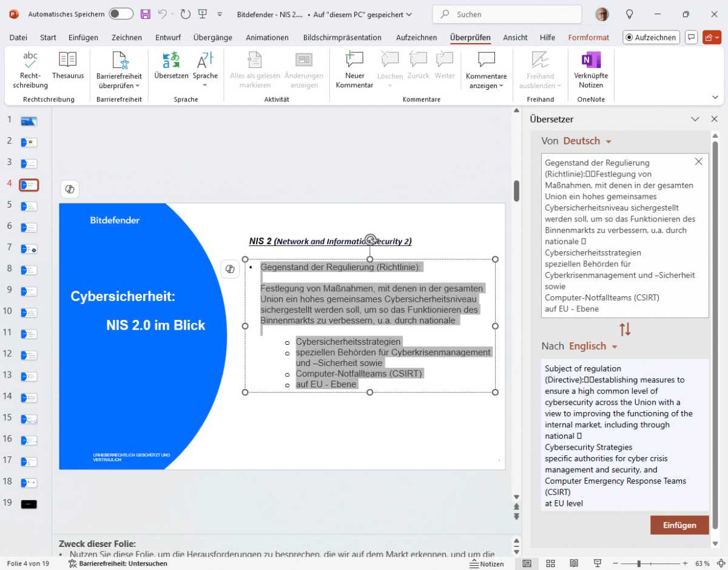
Task: Switch to the Start tab
Action: click(48, 38)
